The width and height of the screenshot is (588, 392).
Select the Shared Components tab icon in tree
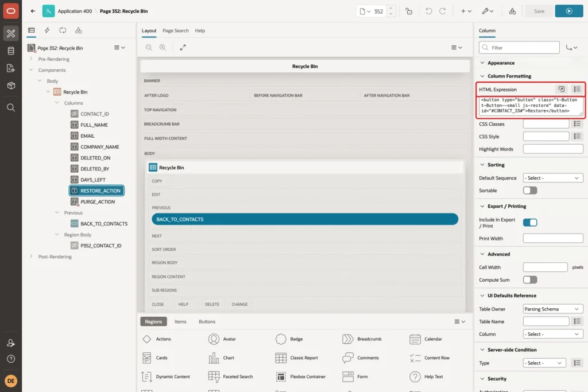(x=78, y=30)
